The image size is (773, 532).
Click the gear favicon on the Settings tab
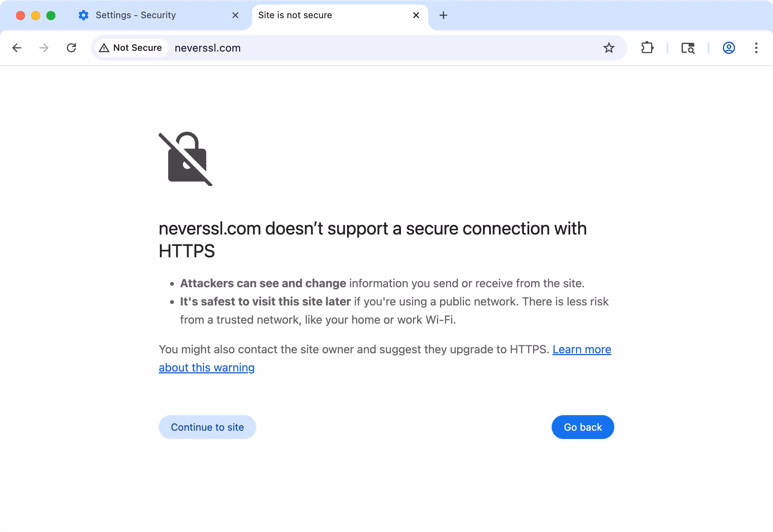pos(84,15)
